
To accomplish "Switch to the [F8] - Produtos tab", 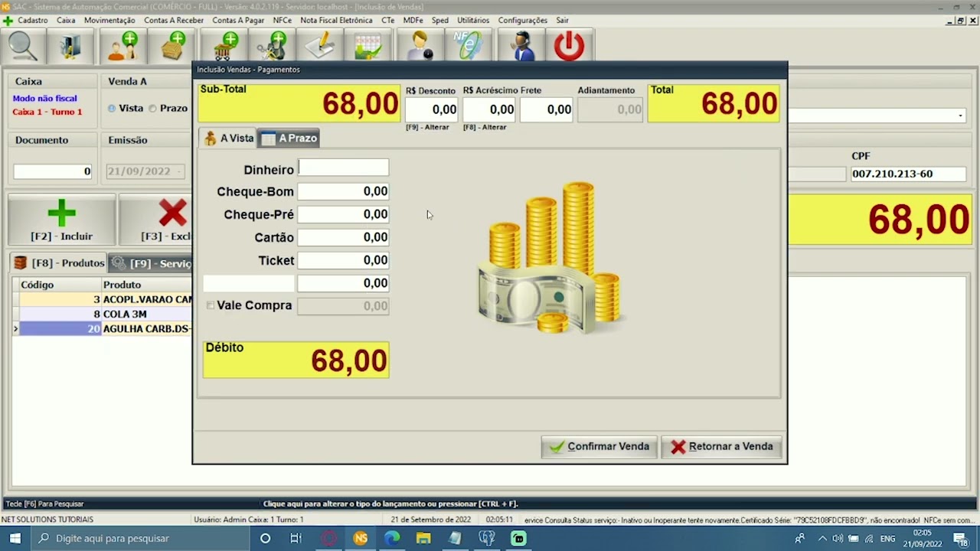I will pyautogui.click(x=59, y=262).
